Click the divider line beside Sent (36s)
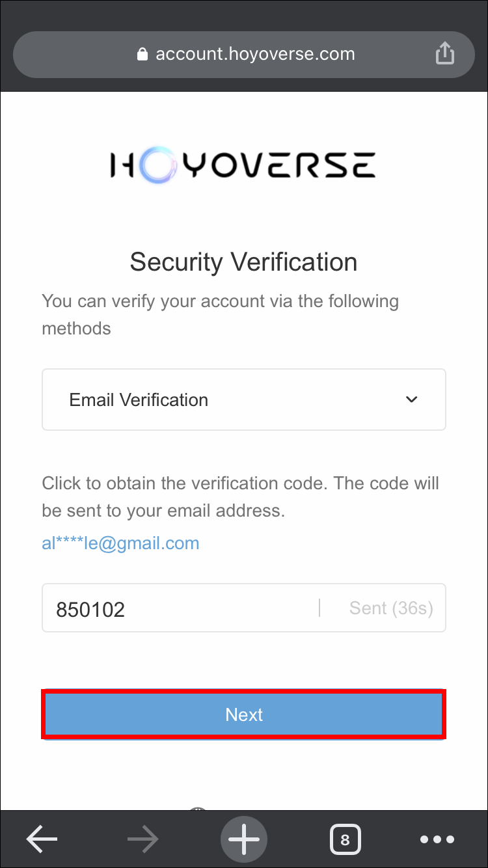Screen dimensions: 488x868 (x=319, y=608)
